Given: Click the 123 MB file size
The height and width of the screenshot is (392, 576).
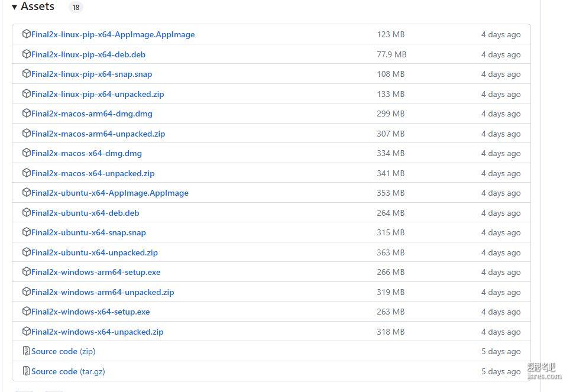Looking at the screenshot, I should tap(390, 34).
